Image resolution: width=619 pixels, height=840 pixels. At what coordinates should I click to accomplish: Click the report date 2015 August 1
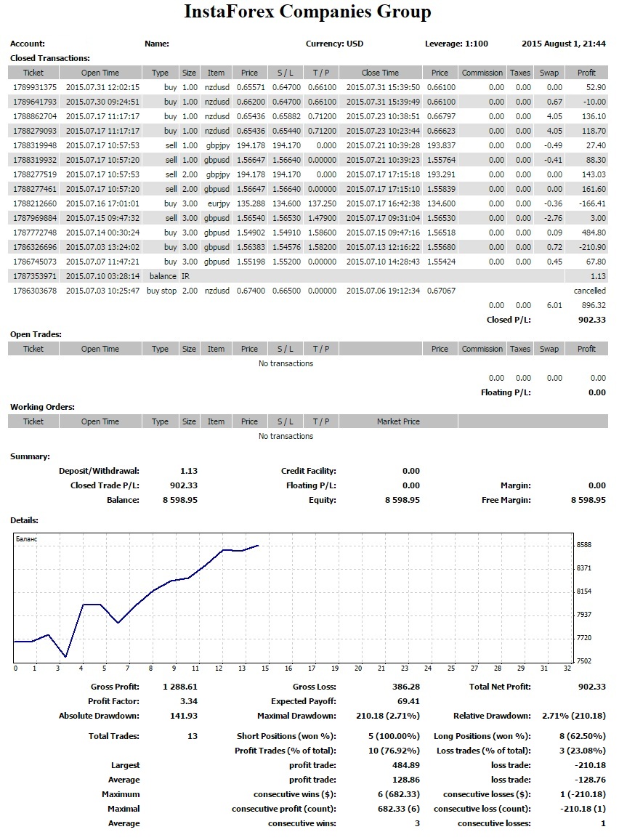point(563,44)
